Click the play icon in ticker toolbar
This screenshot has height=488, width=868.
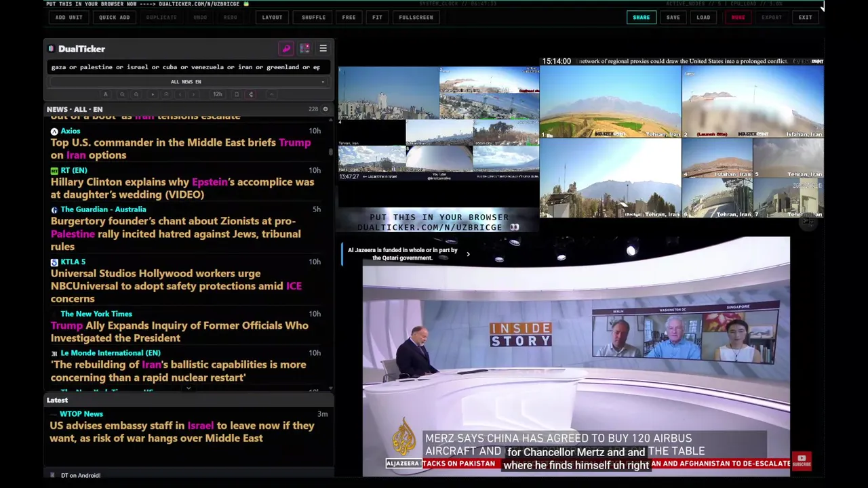click(153, 94)
